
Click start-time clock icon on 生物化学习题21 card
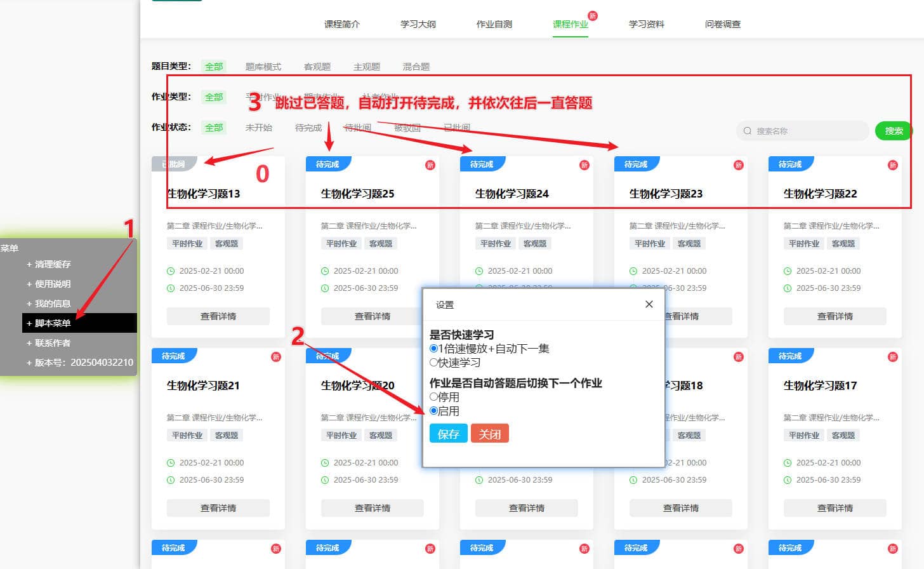tap(171, 463)
